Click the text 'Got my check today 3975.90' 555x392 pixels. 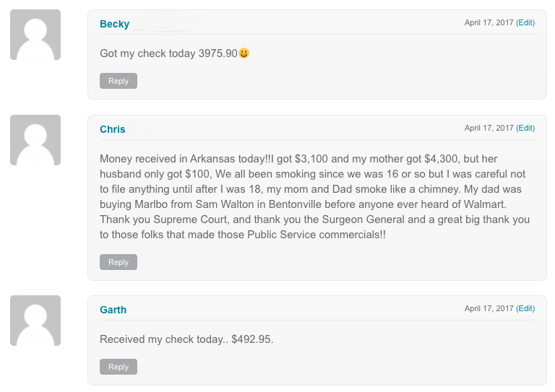[x=168, y=53]
